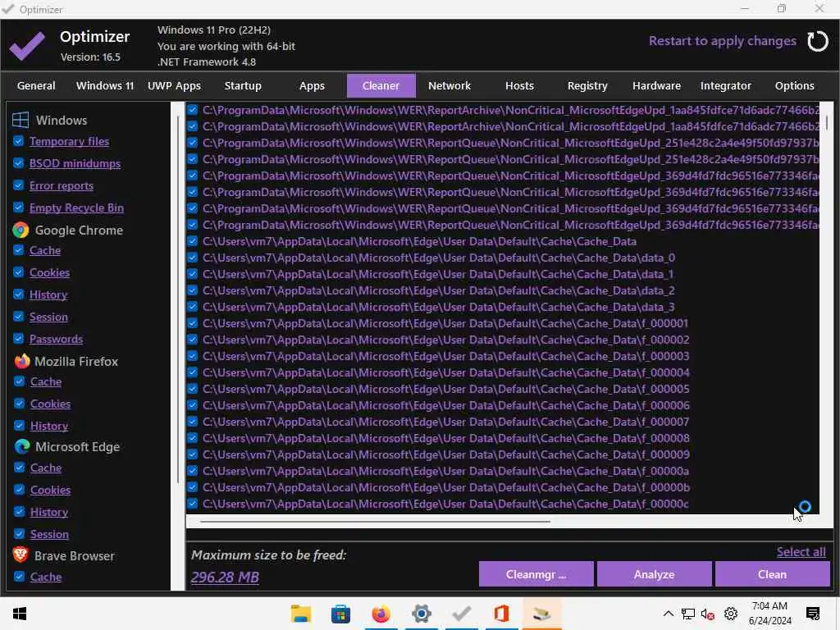Select the Cache_Data\data_3 file path row
Viewport: 840px width, 630px height.
point(438,307)
